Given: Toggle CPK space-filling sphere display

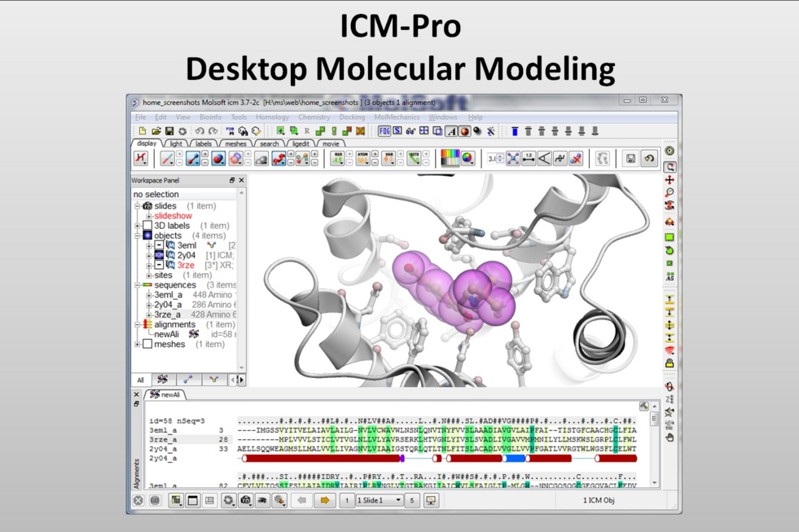Looking at the screenshot, I should (x=218, y=159).
